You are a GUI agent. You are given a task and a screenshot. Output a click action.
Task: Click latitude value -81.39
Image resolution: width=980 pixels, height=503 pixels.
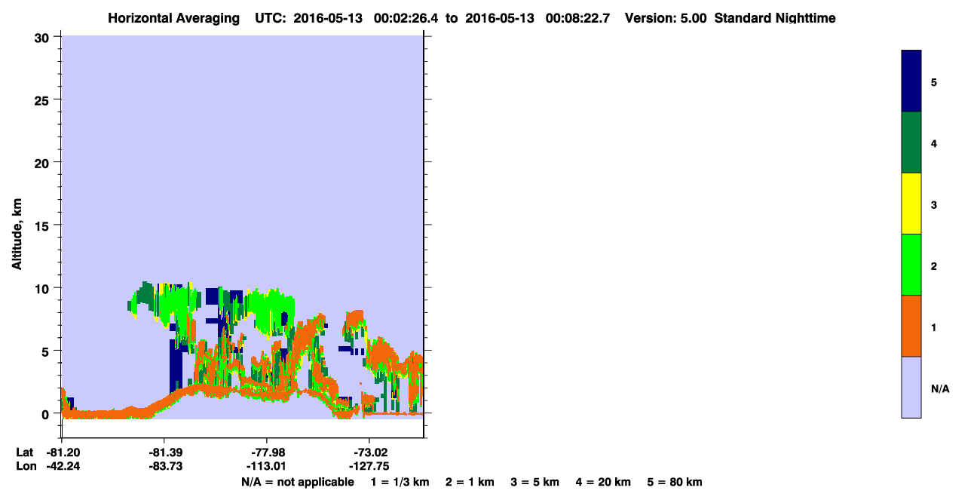pyautogui.click(x=164, y=452)
